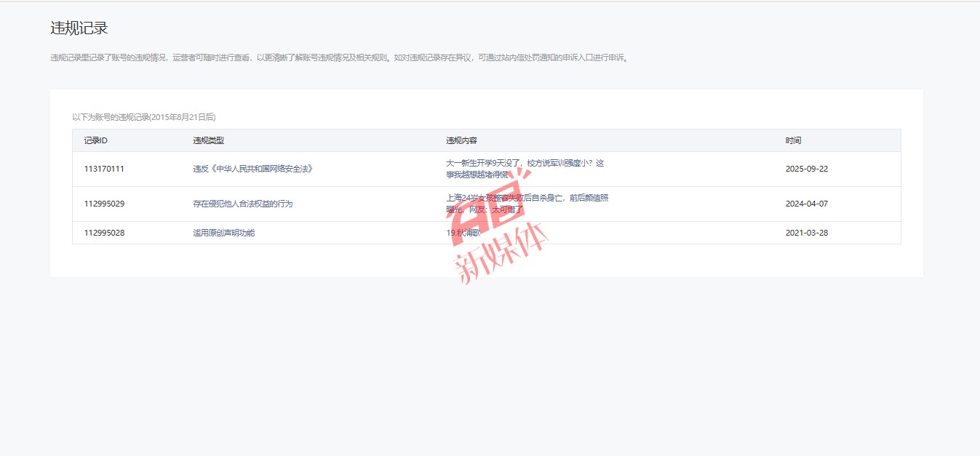Click record ID 113170111
This screenshot has width=980, height=456.
click(x=104, y=169)
